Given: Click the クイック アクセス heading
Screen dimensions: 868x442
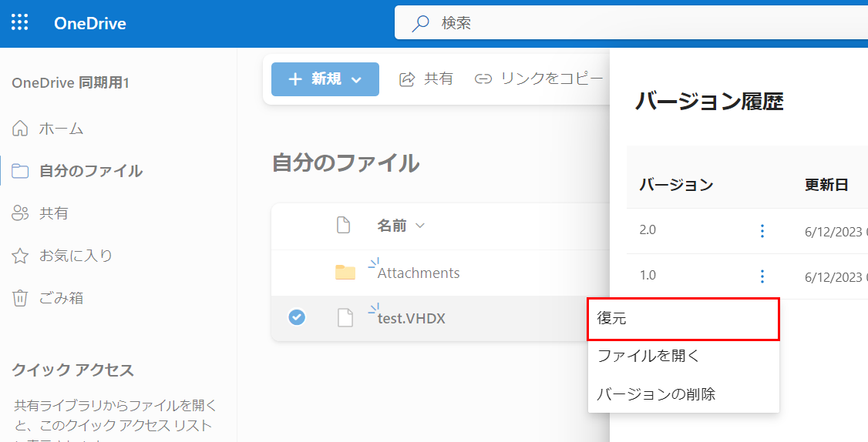Looking at the screenshot, I should tap(73, 370).
